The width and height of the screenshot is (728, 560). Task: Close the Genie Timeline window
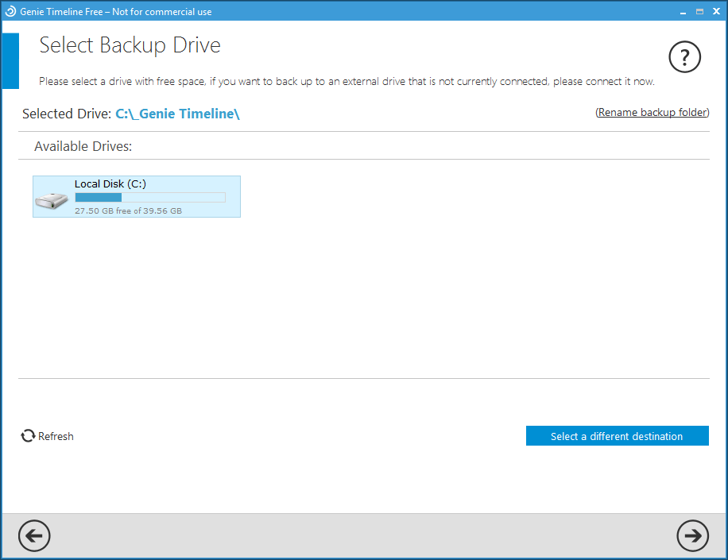(717, 12)
